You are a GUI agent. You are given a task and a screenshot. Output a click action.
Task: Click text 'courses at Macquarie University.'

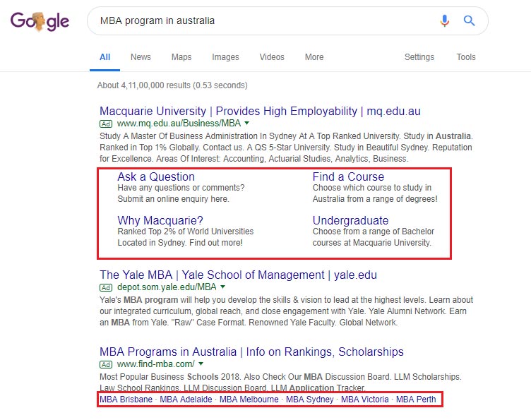(372, 243)
